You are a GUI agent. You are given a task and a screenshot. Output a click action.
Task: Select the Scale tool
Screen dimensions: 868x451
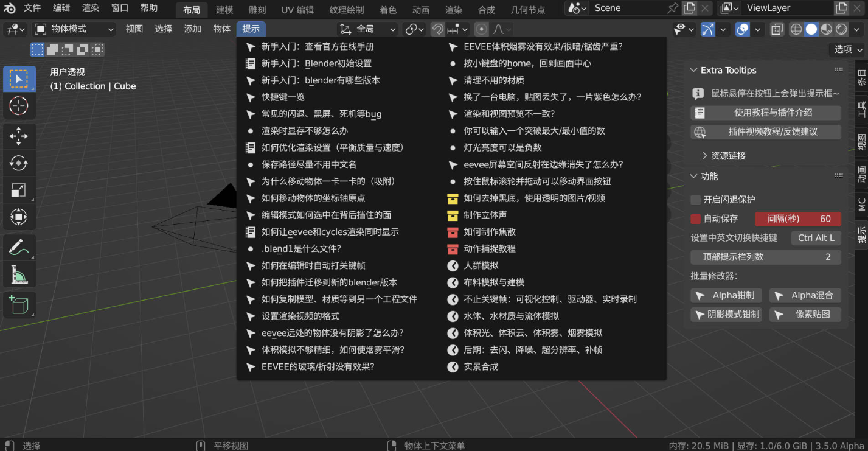[x=18, y=190]
